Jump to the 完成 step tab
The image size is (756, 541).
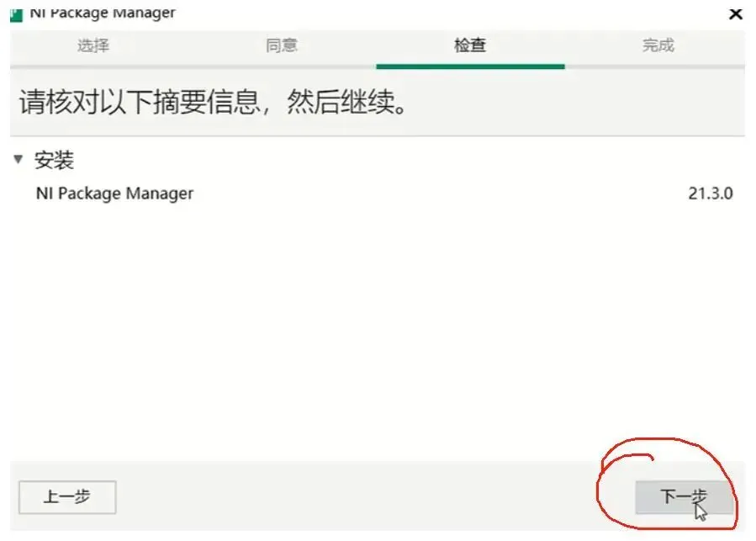[658, 45]
